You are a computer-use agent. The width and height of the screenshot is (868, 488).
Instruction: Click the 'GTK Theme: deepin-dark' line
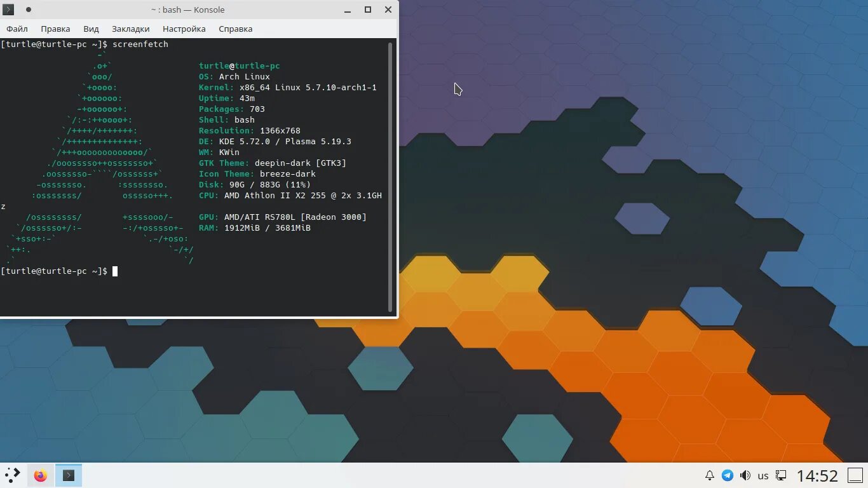click(273, 163)
